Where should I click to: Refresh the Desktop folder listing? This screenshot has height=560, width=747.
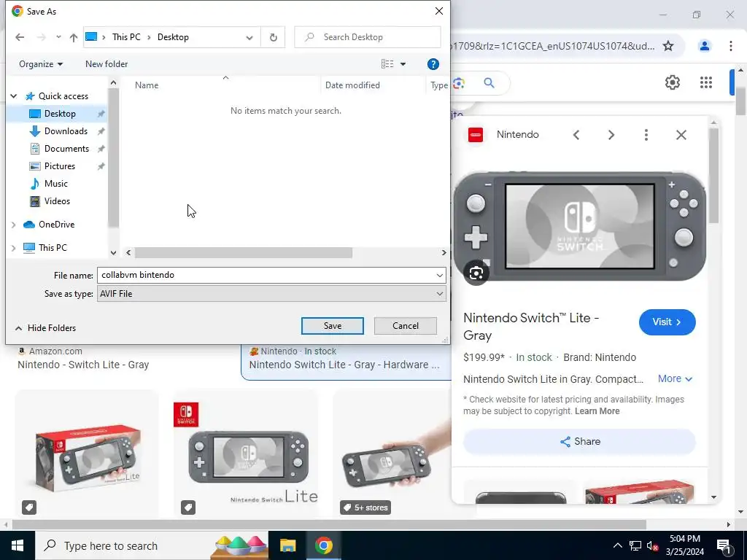click(x=273, y=37)
